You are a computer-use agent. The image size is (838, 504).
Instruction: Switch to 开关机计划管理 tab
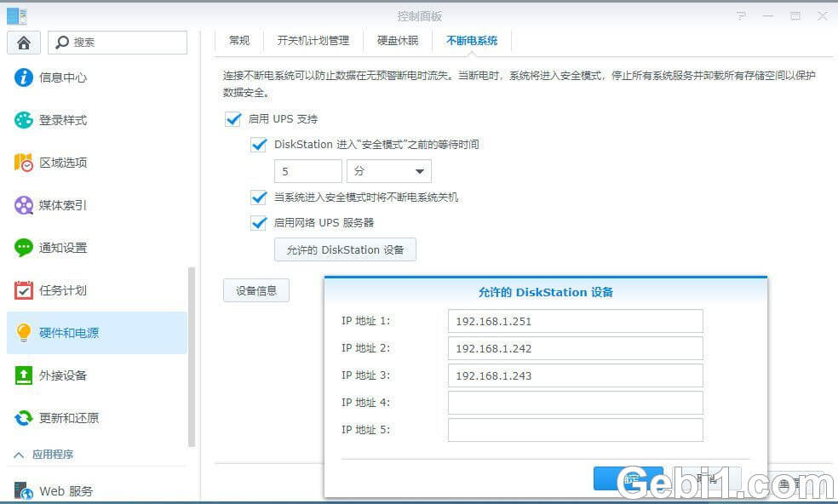point(313,41)
